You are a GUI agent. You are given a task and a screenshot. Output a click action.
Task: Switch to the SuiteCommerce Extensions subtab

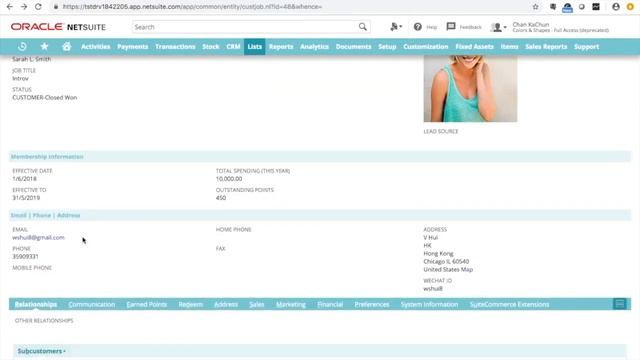[509, 304]
